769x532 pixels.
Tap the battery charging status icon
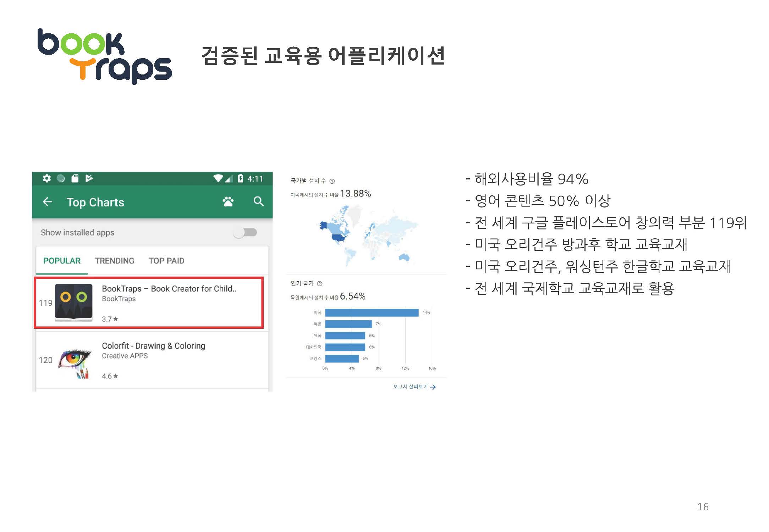240,178
